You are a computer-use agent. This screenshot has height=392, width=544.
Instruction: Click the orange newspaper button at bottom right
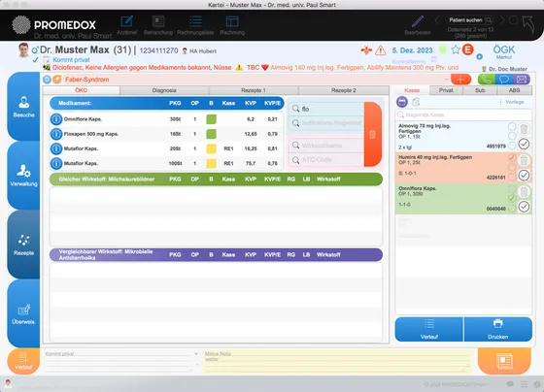click(x=504, y=361)
